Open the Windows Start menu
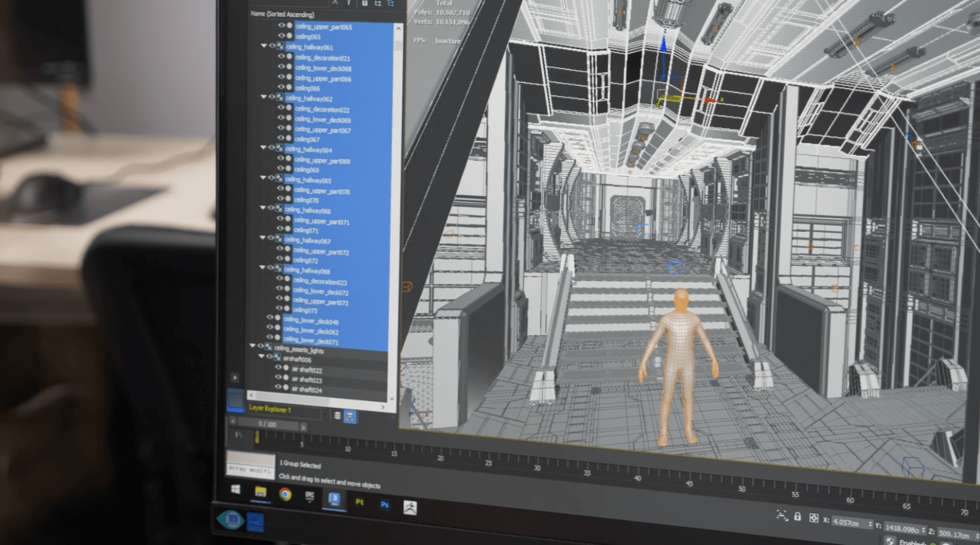This screenshot has height=545, width=980. (236, 489)
